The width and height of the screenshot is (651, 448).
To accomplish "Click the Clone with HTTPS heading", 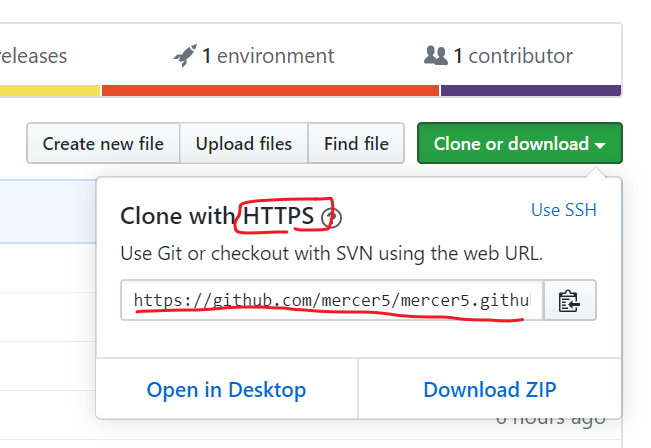I will click(x=217, y=217).
